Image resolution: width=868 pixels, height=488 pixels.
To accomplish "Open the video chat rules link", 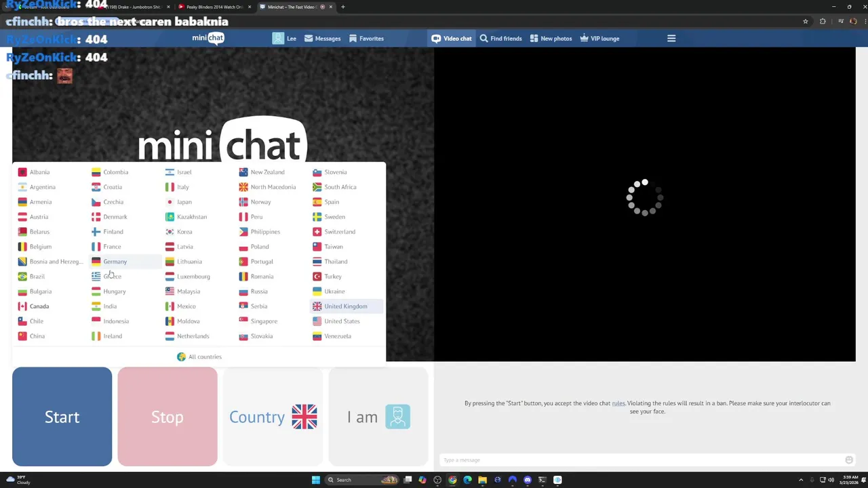I will [x=618, y=403].
